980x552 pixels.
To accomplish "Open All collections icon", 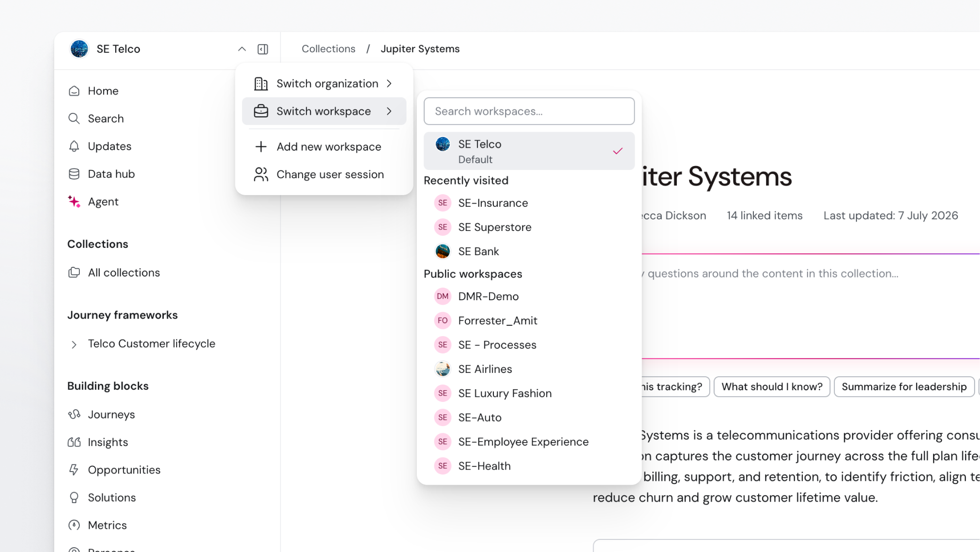I will point(74,273).
